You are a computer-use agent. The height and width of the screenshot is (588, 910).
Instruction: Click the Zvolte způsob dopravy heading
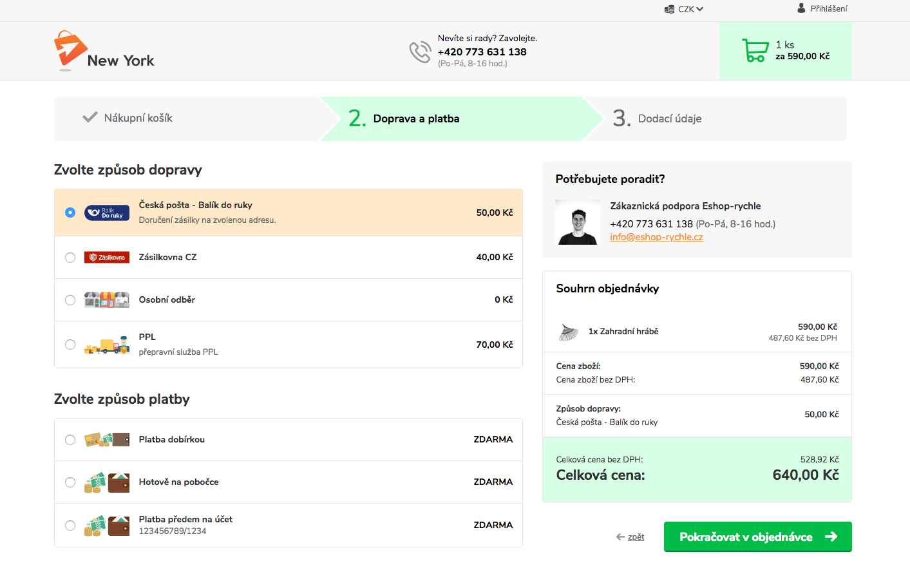128,170
